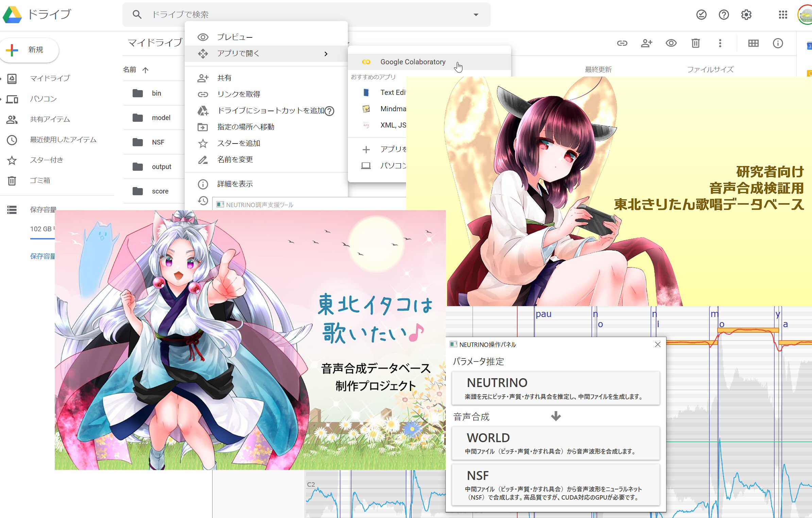Click the get link toolbar icon
Image resolution: width=812 pixels, height=518 pixels.
pos(622,43)
